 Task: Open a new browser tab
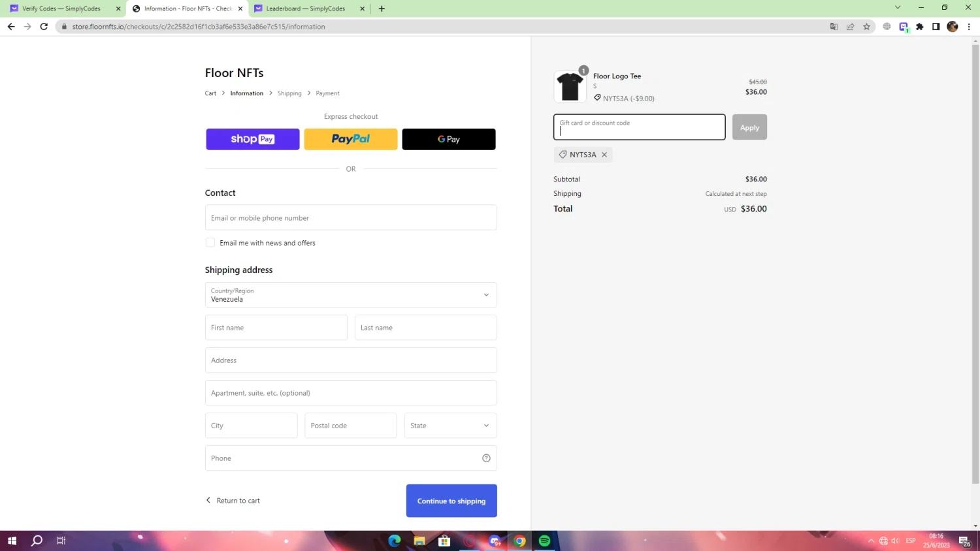[x=382, y=8]
